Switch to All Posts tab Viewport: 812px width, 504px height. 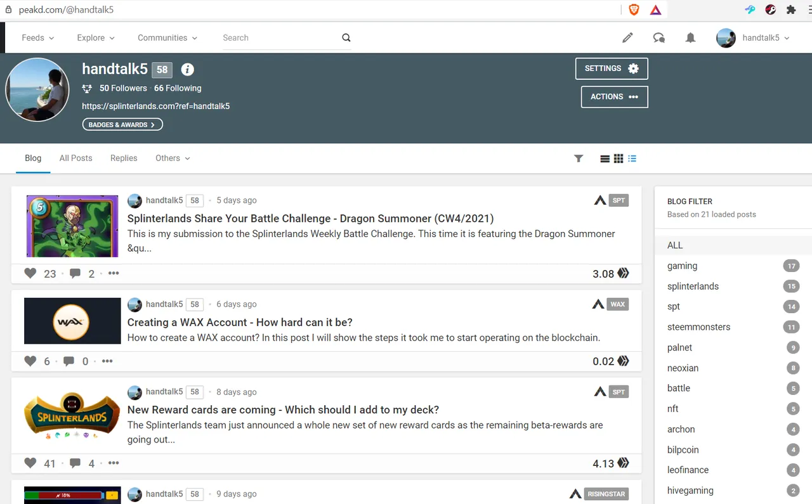point(75,158)
